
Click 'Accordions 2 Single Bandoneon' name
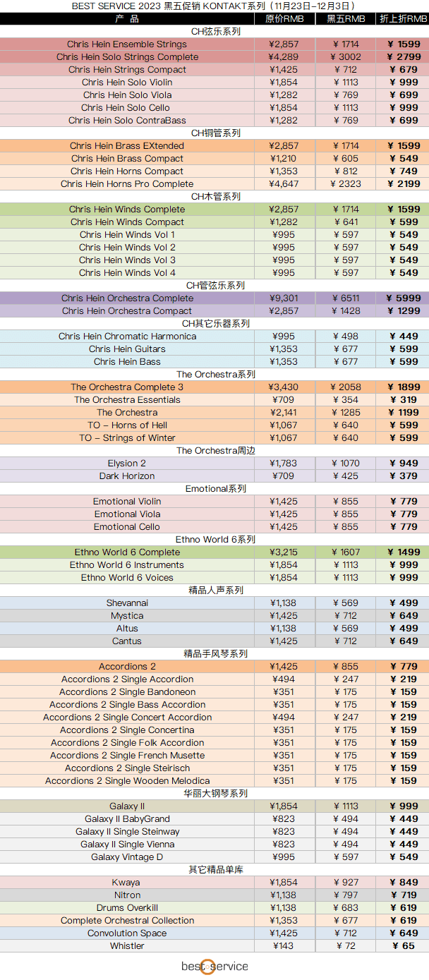pyautogui.click(x=127, y=692)
